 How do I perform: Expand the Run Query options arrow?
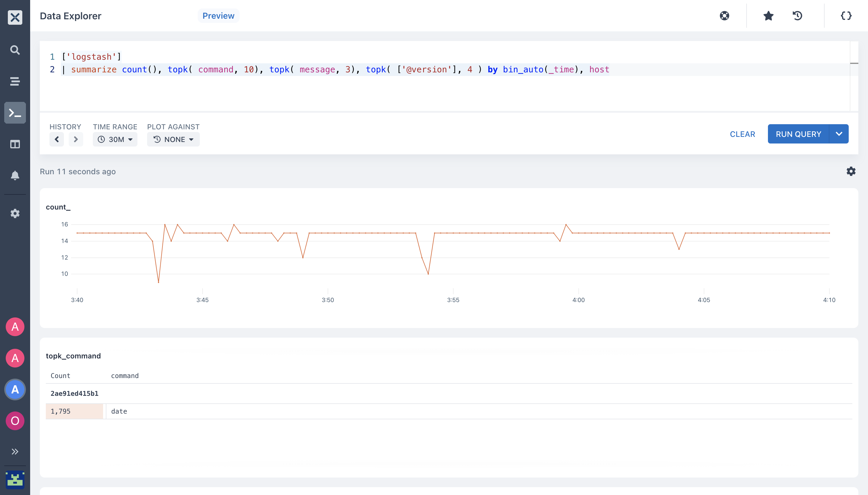tap(839, 134)
